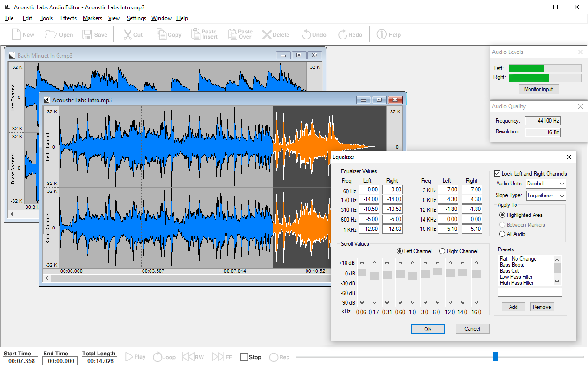Screen dimensions: 588x367
Task: Select the All Audio radio option
Action: (503, 234)
